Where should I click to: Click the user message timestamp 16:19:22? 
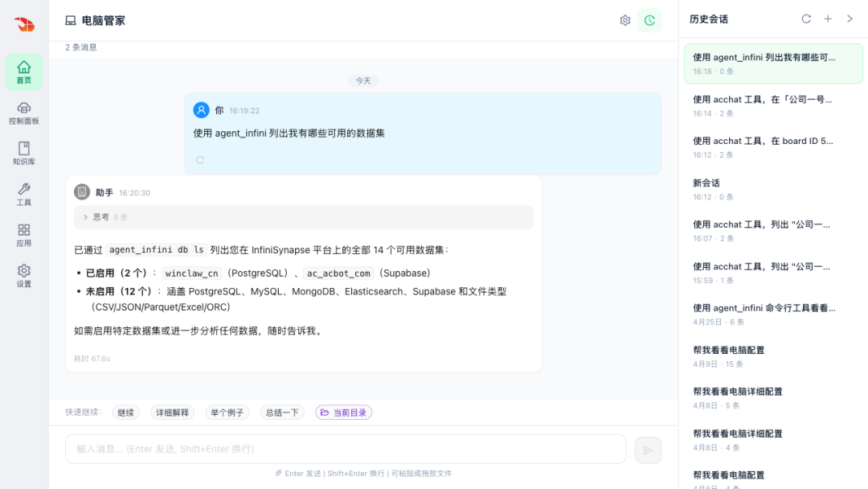[x=244, y=111]
